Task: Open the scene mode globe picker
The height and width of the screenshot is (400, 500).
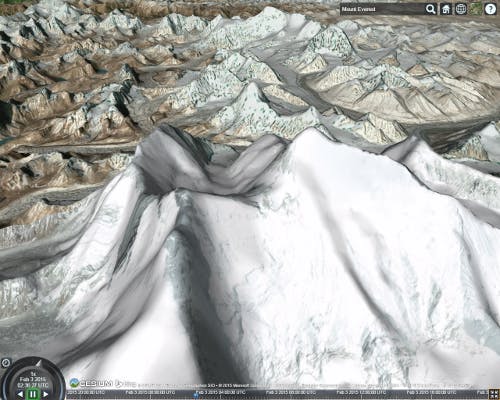Action: point(461,9)
